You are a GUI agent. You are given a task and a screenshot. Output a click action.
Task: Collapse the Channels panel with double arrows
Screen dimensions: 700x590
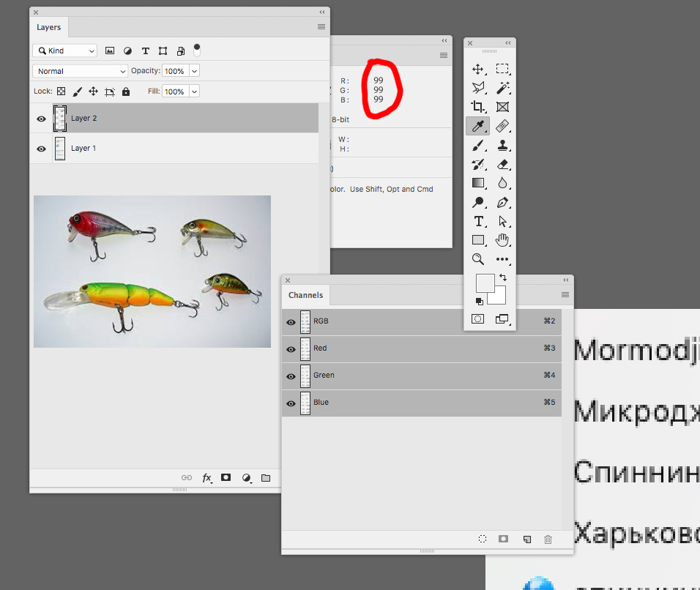(565, 280)
